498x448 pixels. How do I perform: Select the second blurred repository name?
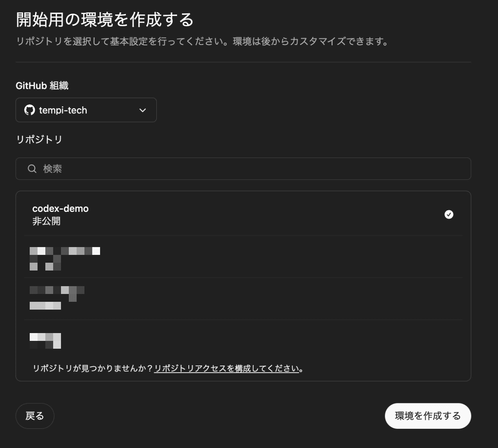[x=65, y=251]
